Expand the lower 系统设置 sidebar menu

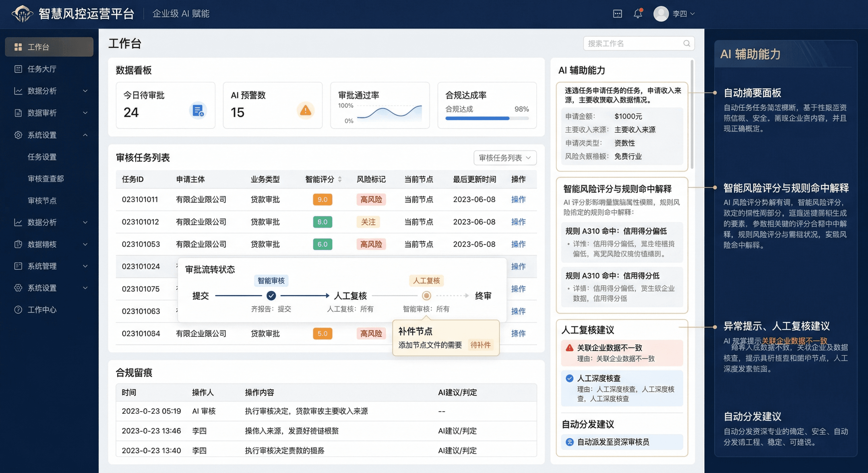(85, 288)
